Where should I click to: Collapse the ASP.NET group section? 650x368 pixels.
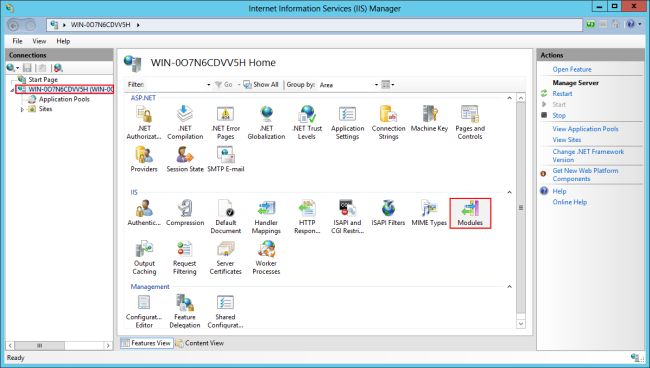[509, 98]
